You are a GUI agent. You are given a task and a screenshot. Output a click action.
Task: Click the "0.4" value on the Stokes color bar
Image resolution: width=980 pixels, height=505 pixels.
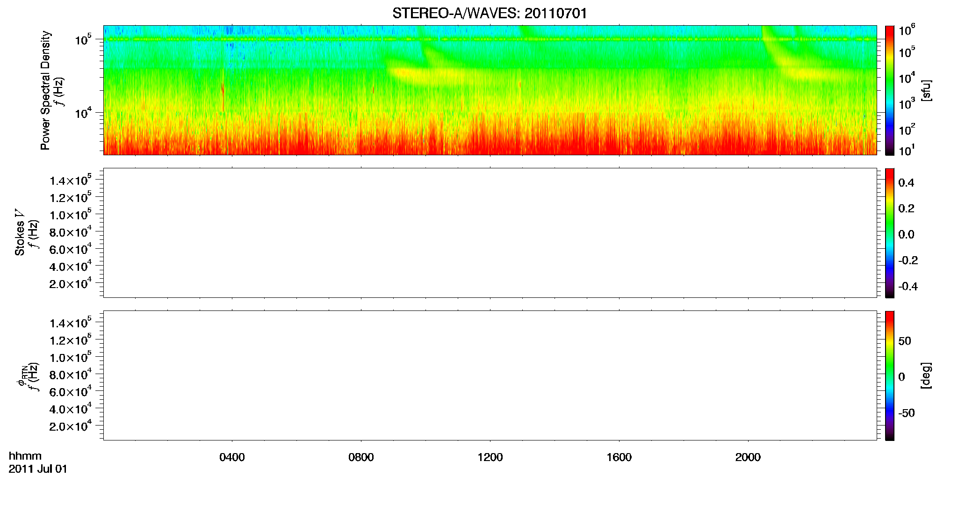[906, 183]
